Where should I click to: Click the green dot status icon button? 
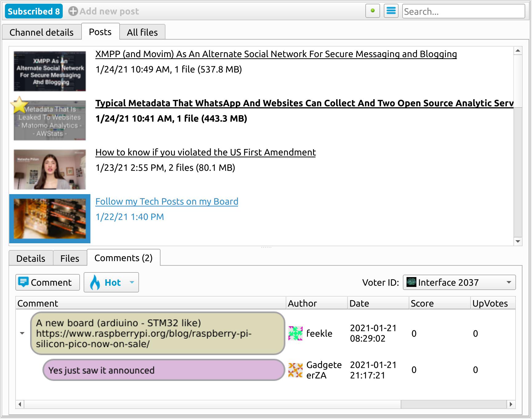pyautogui.click(x=373, y=11)
